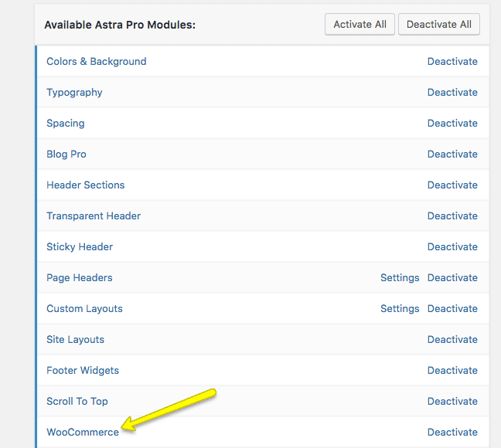Open the Sticky Header module link
The image size is (501, 448).
pyautogui.click(x=80, y=247)
